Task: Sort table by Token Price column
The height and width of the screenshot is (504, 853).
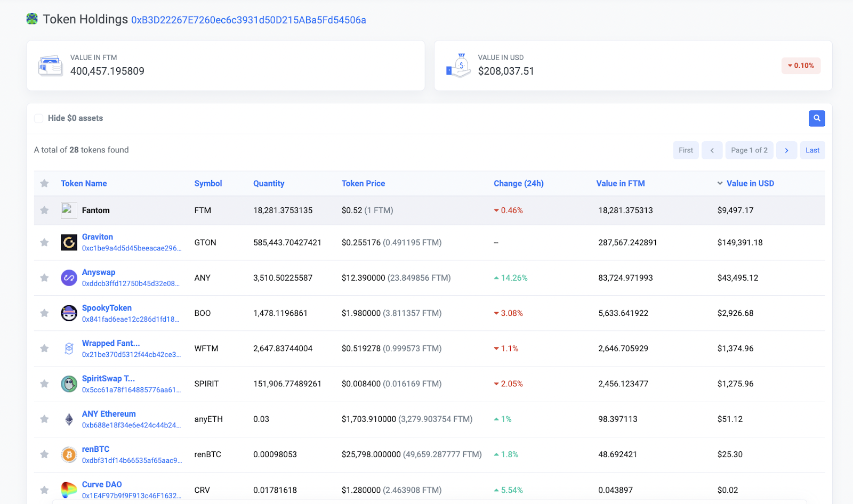Action: pos(363,183)
